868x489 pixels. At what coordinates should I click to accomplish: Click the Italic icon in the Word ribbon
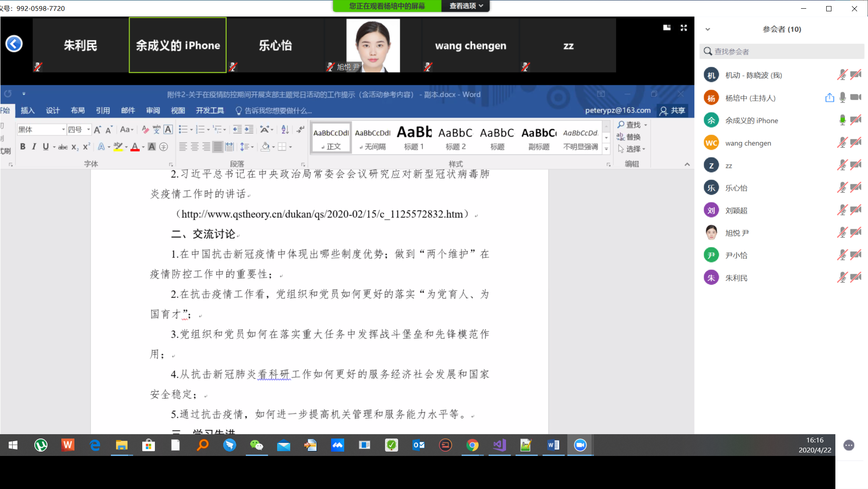pyautogui.click(x=34, y=147)
